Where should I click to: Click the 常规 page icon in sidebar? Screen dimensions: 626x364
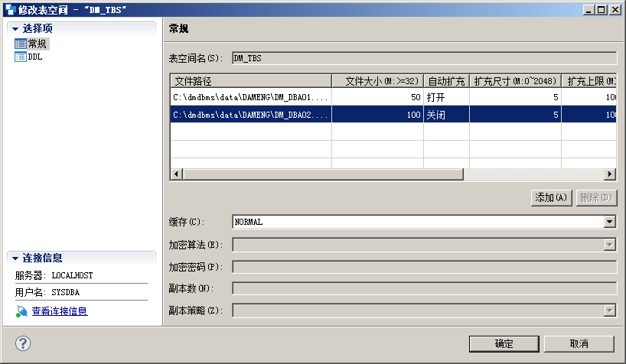coord(21,44)
